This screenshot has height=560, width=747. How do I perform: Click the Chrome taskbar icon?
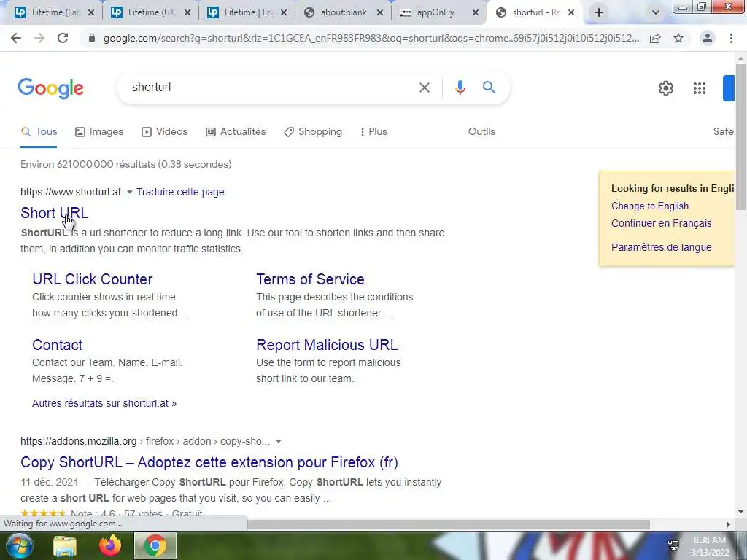[155, 545]
